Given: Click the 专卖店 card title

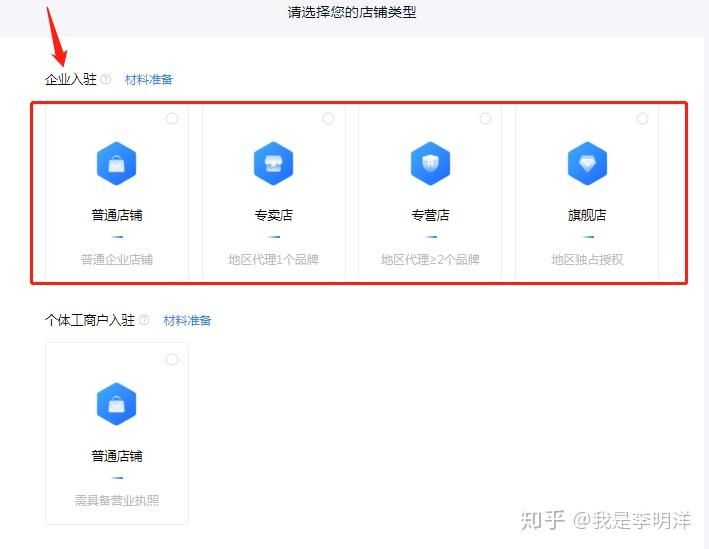Looking at the screenshot, I should click(x=273, y=215).
